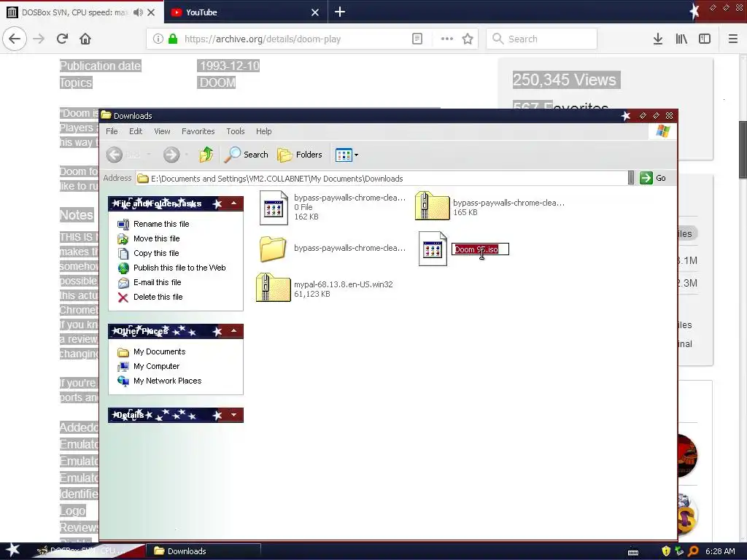Bookmark this page with the star

(468, 39)
